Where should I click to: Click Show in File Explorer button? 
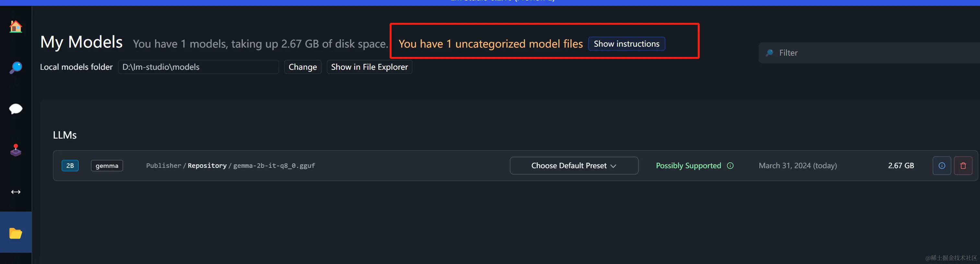369,67
